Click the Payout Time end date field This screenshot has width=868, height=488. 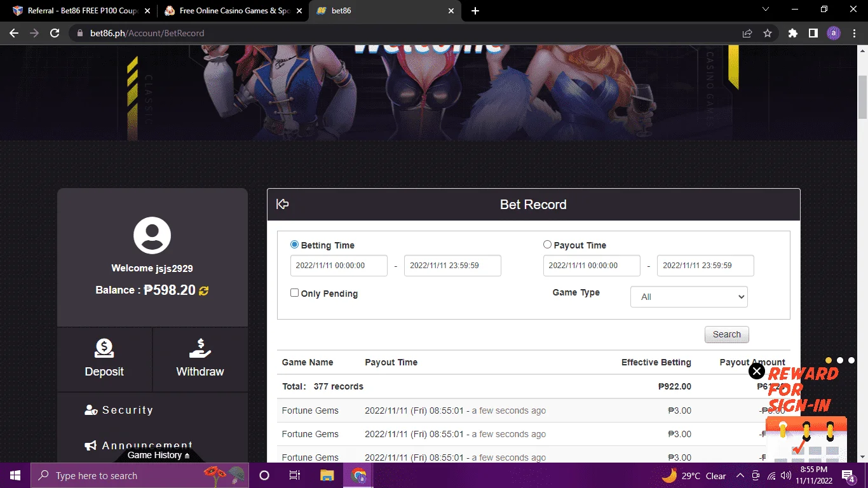pos(705,266)
